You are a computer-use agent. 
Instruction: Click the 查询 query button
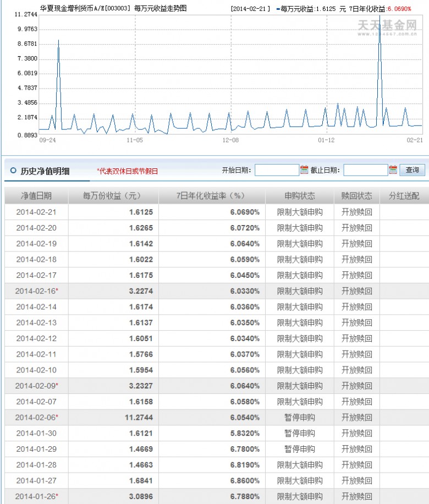(413, 169)
